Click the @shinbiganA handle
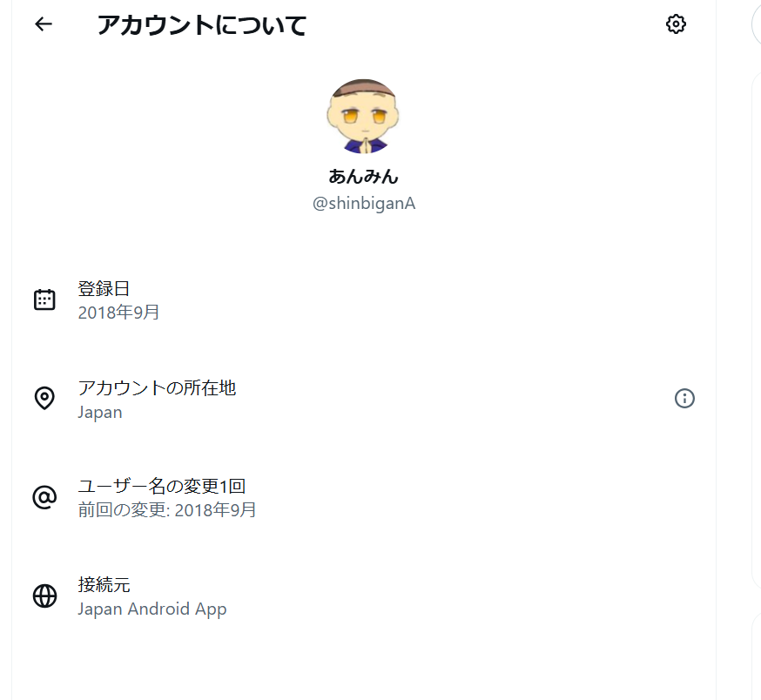The width and height of the screenshot is (761, 700). 363,204
